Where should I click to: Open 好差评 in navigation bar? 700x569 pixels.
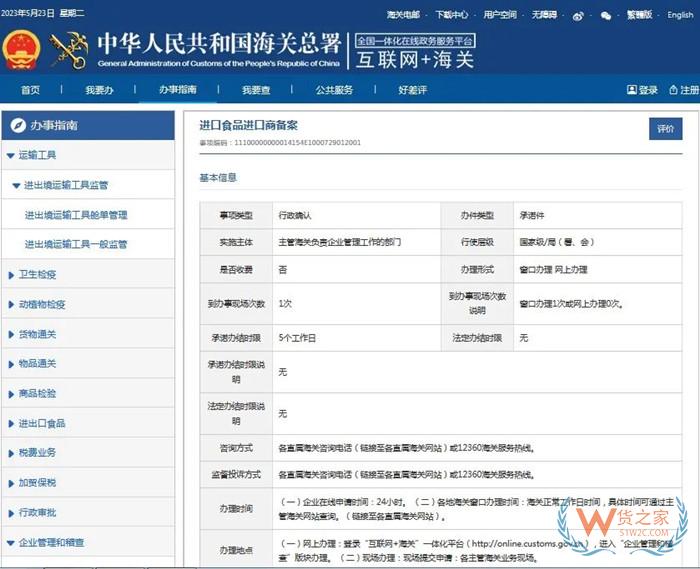pos(412,90)
